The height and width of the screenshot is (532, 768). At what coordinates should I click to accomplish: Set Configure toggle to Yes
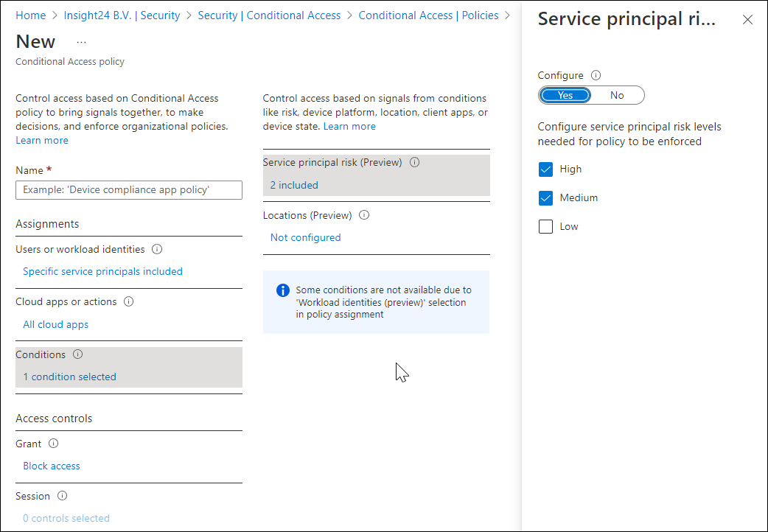click(x=565, y=95)
